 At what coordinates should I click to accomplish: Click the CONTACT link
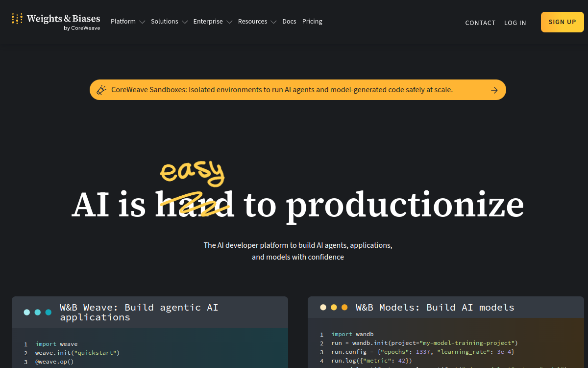480,23
